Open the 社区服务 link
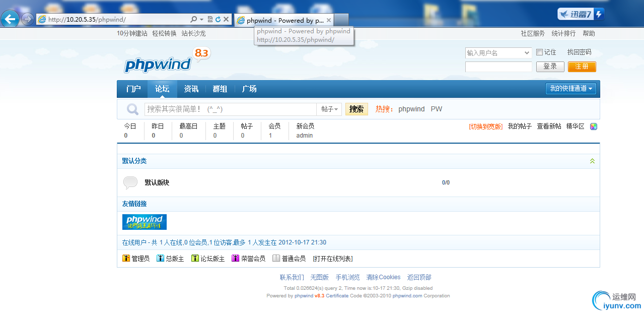 coord(533,34)
